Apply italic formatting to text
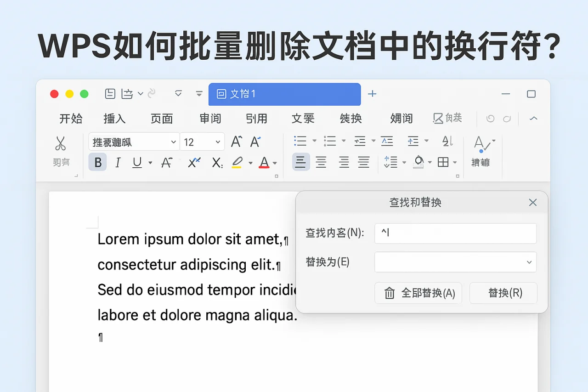 click(118, 163)
